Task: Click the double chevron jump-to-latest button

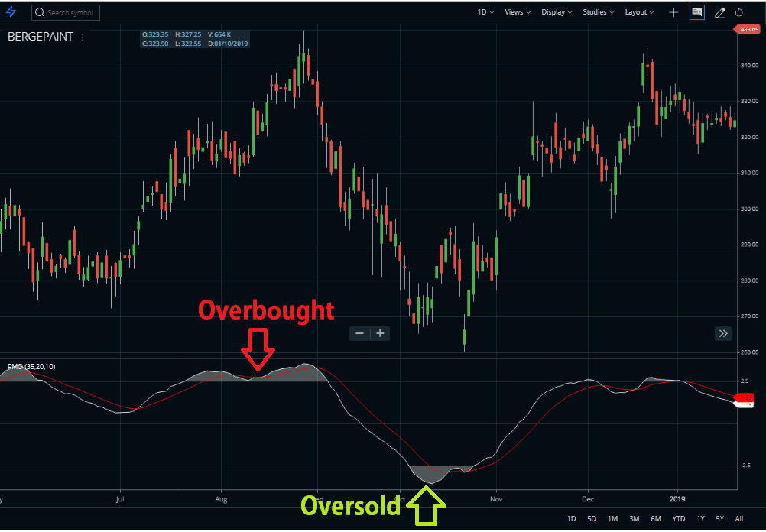Action: [723, 334]
